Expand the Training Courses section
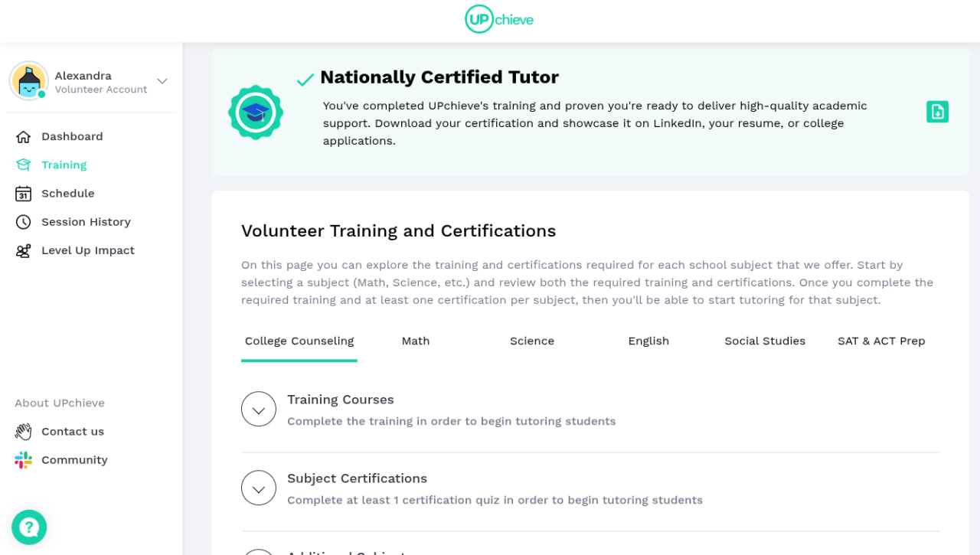Image resolution: width=980 pixels, height=555 pixels. coord(259,410)
